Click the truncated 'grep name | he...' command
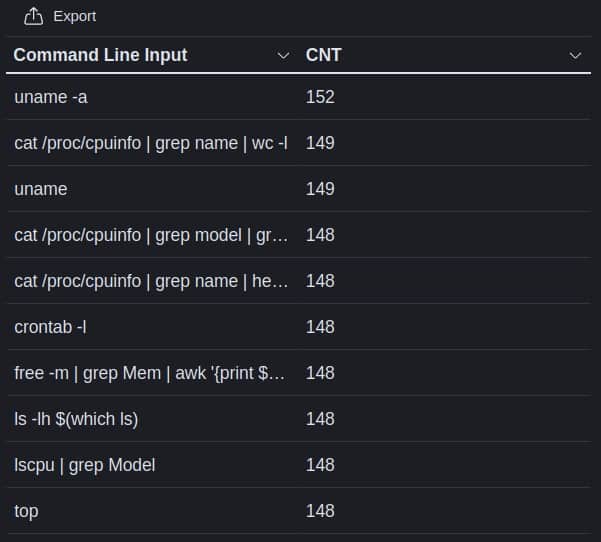This screenshot has width=601, height=542. tap(151, 281)
